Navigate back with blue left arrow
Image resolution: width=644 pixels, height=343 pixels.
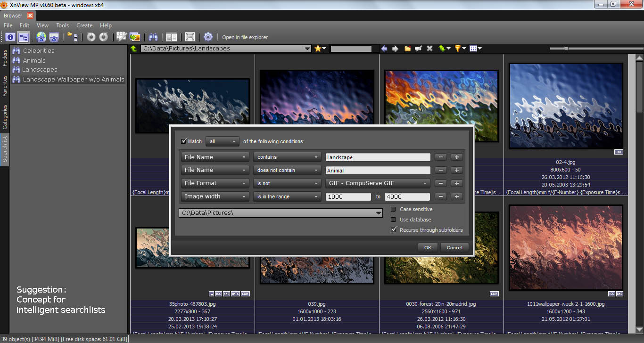pyautogui.click(x=384, y=49)
